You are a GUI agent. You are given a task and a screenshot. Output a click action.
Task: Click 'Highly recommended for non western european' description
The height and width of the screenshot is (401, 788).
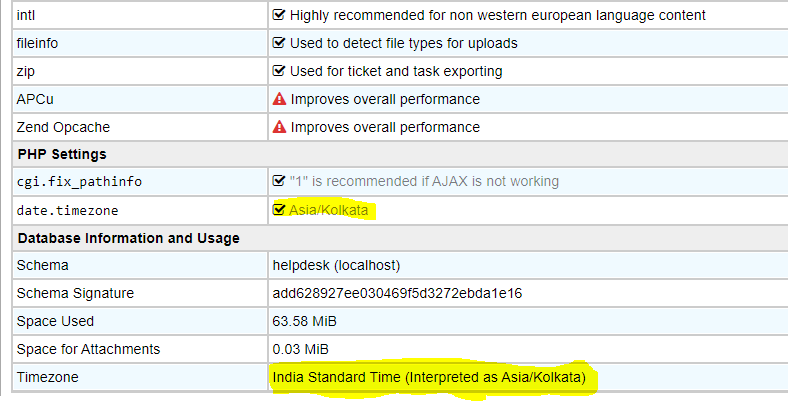(x=498, y=16)
